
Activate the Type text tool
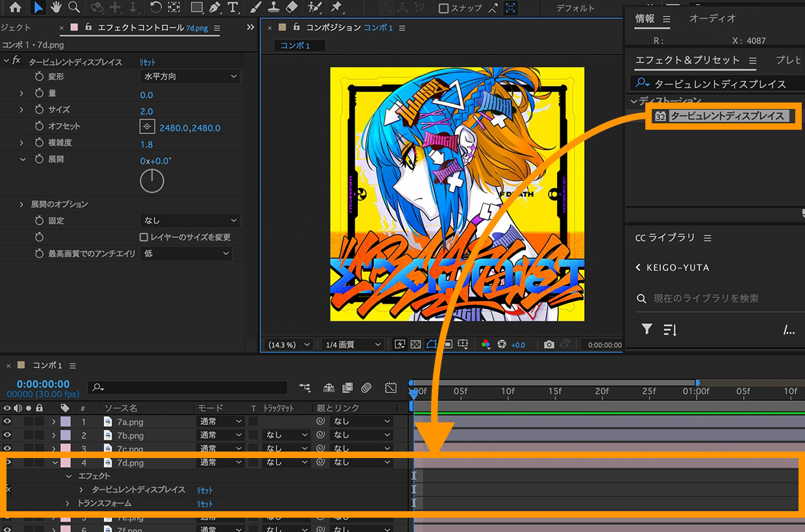(x=233, y=8)
